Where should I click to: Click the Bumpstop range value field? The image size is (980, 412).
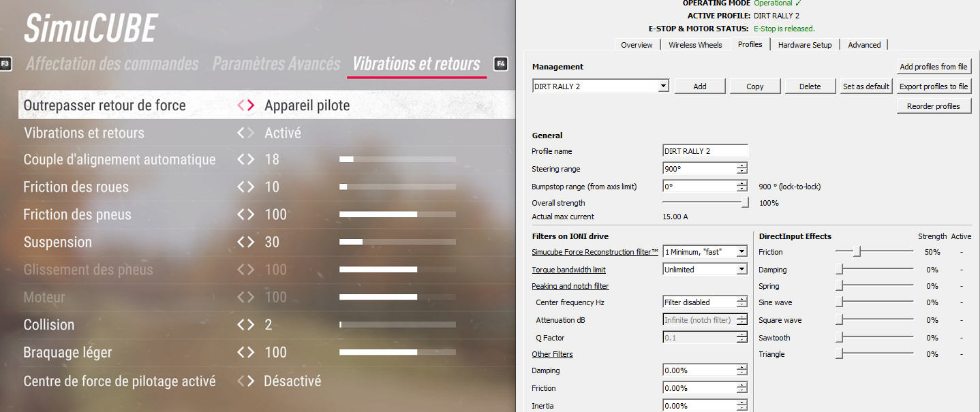[x=699, y=187]
